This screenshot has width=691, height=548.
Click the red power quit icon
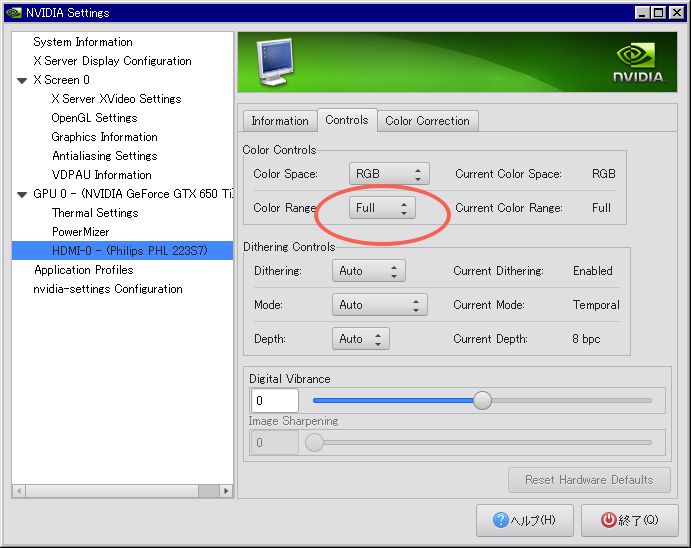pyautogui.click(x=609, y=520)
